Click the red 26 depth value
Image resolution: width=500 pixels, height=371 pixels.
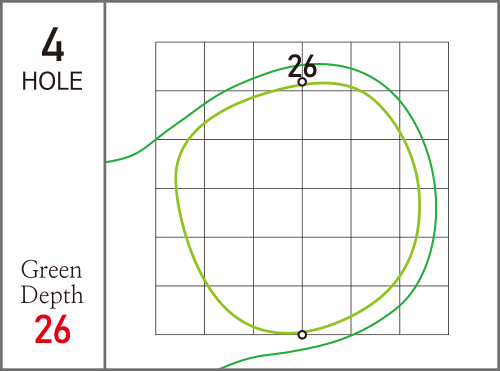(x=52, y=329)
